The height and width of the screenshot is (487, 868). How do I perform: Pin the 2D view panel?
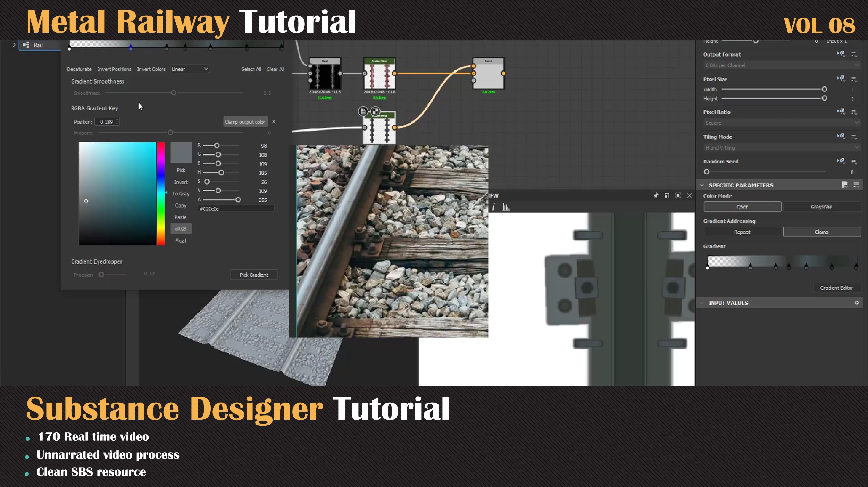(656, 195)
